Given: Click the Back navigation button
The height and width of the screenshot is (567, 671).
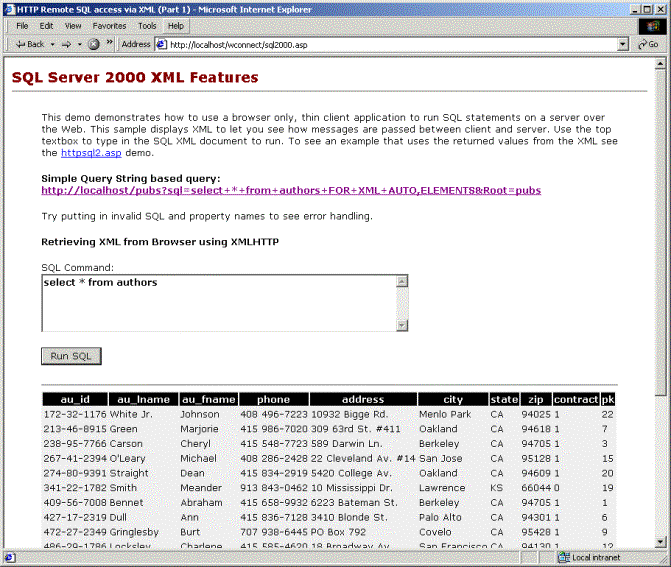Looking at the screenshot, I should pyautogui.click(x=30, y=44).
